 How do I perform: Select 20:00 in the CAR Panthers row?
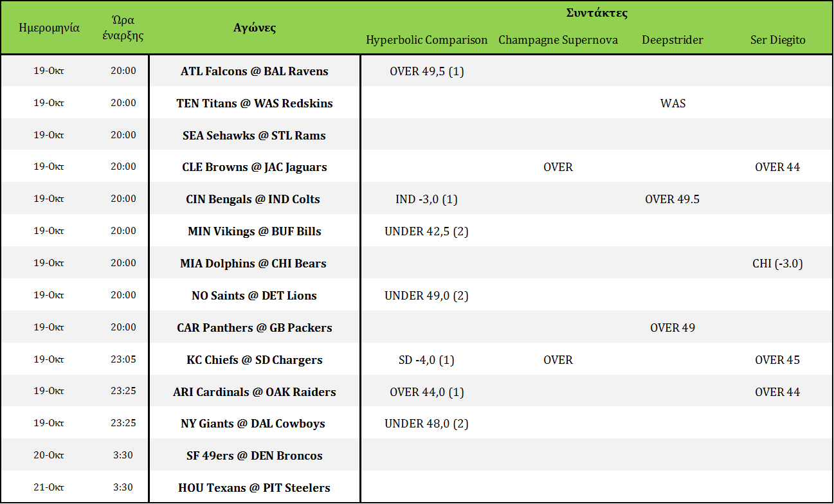pyautogui.click(x=123, y=327)
